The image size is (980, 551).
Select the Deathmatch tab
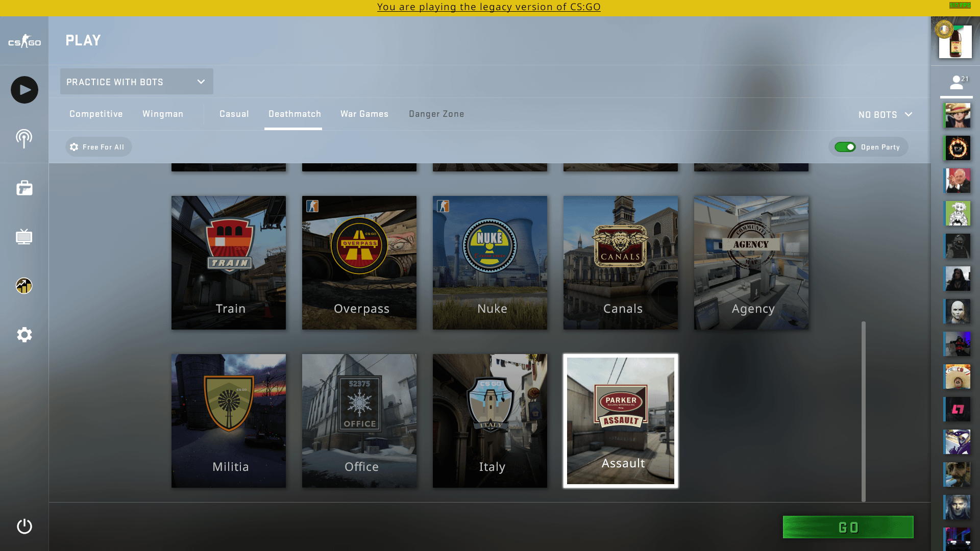(295, 114)
